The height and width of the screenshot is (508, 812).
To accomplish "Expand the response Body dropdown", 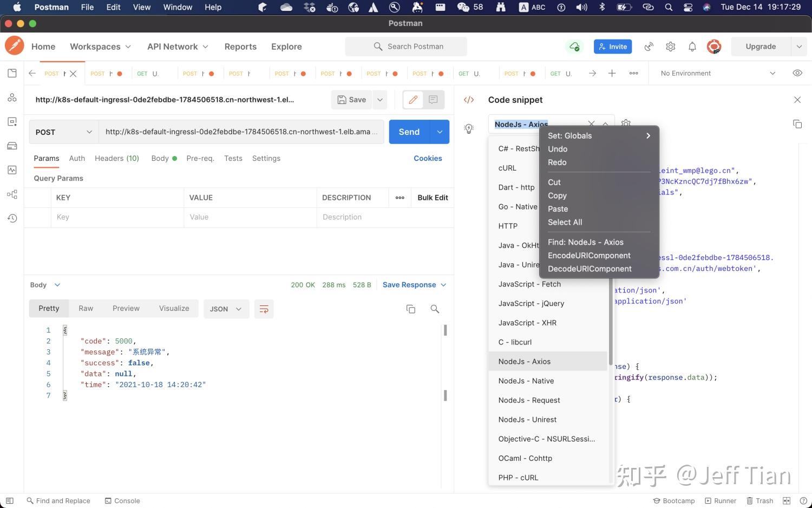I will point(45,285).
